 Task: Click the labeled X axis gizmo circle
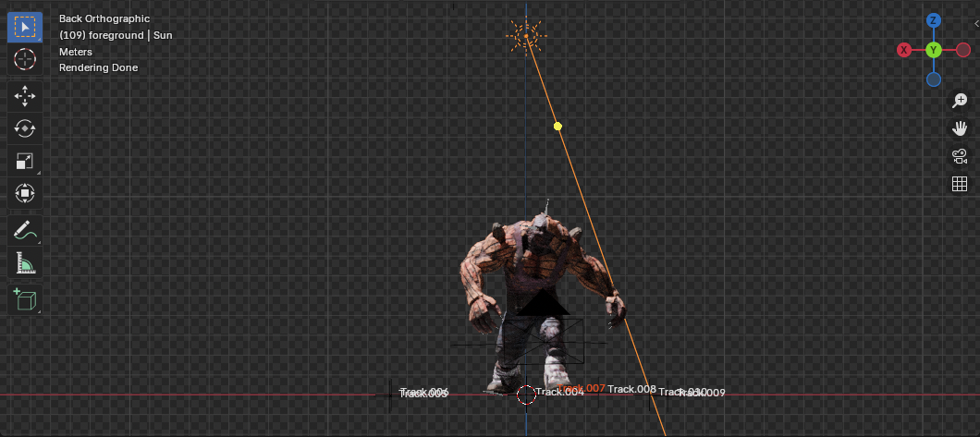click(x=904, y=50)
